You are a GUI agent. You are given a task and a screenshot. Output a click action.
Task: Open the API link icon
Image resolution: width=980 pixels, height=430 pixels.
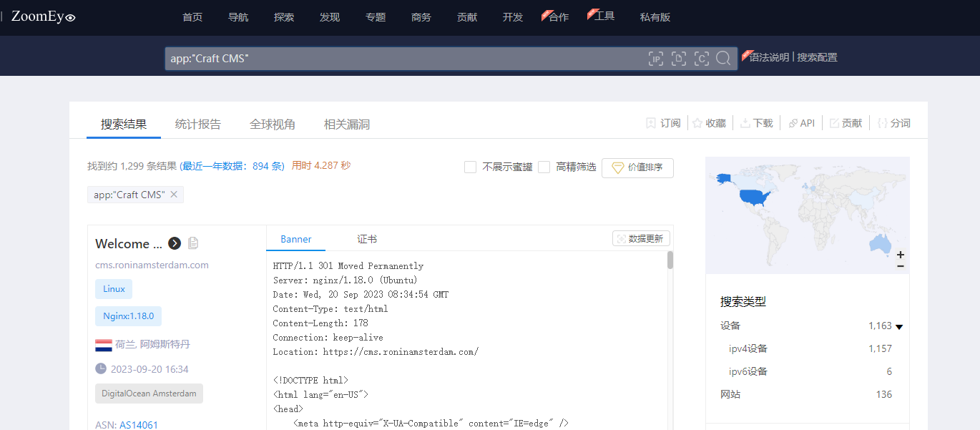[x=793, y=123]
